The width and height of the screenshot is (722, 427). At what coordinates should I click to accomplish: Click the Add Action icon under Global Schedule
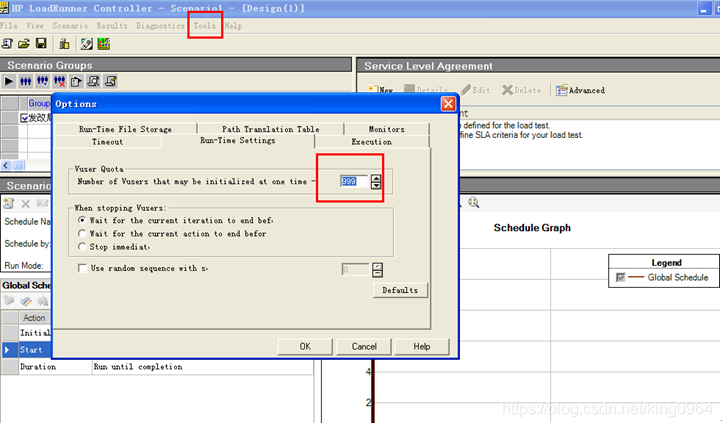tap(9, 301)
